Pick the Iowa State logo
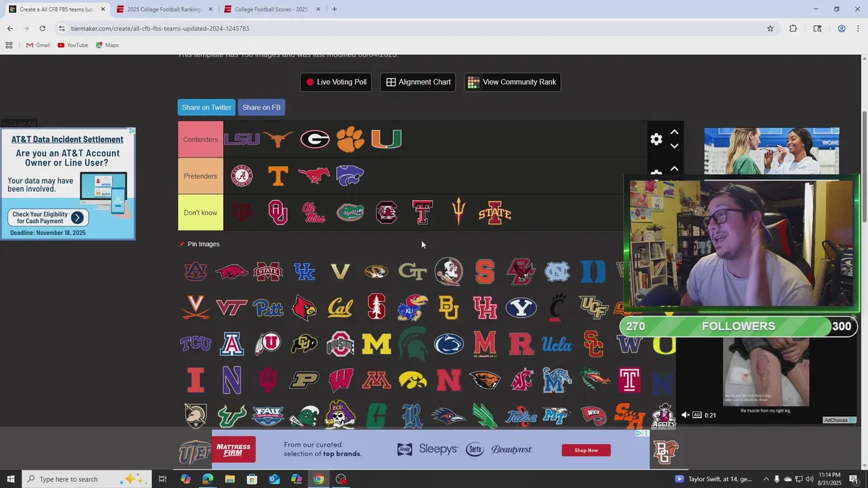 (495, 213)
